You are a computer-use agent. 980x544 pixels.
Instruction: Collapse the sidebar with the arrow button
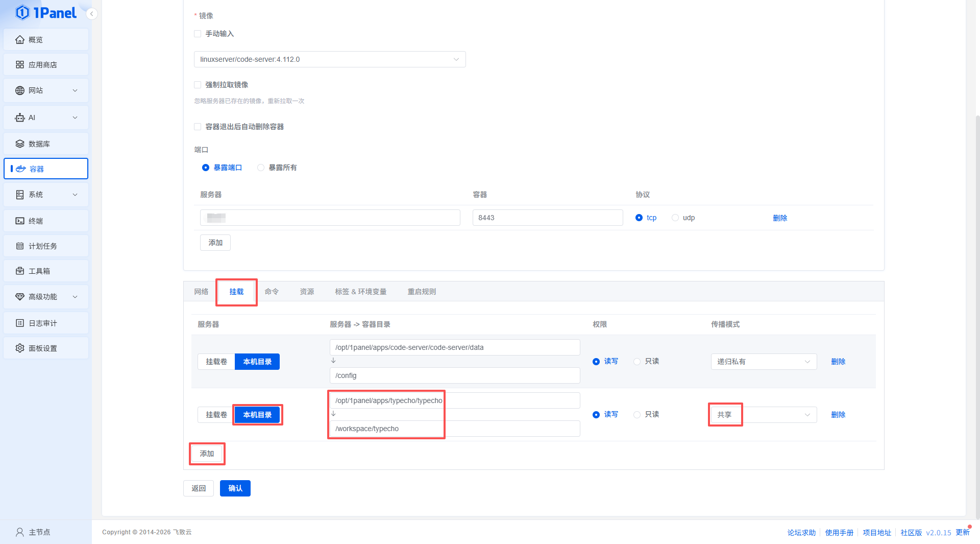pos(91,14)
